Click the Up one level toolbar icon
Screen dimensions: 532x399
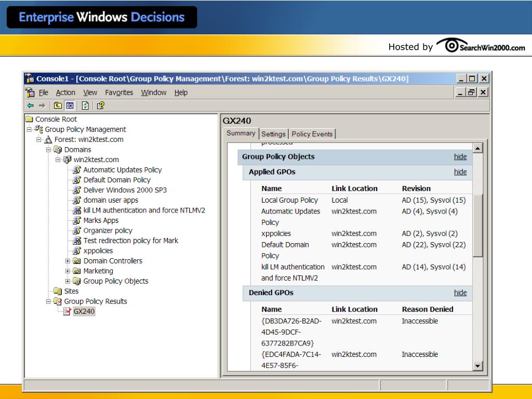[58, 105]
